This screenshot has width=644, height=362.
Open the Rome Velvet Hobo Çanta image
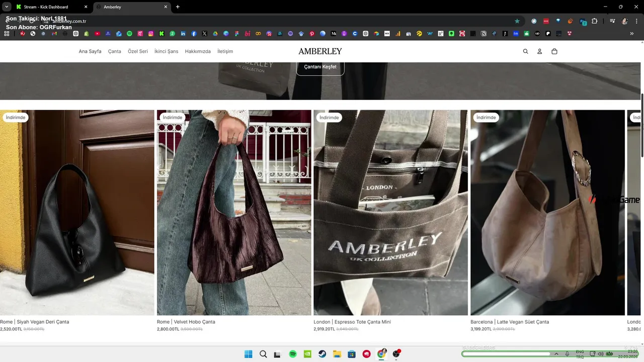coord(234,213)
